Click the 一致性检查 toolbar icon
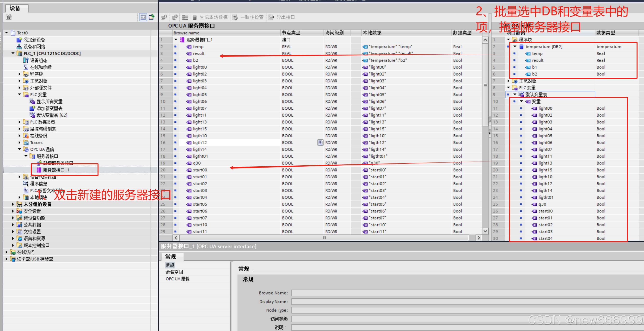Image resolution: width=644 pixels, height=331 pixels. 235,17
